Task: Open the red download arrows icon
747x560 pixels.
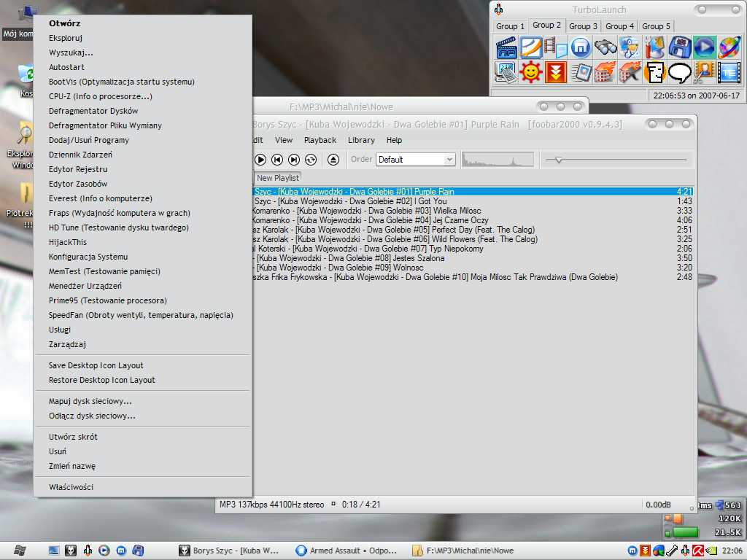Action: point(555,72)
